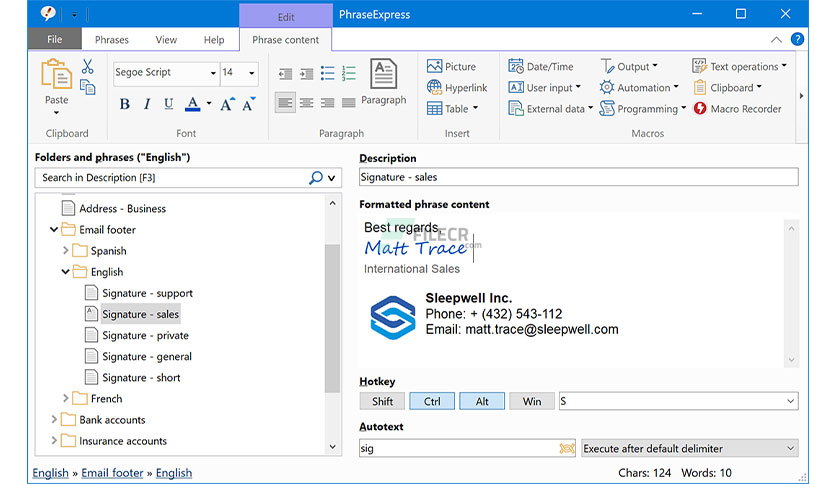Screen dimensions: 836x484
Task: Toggle the Ctrl hotkey modifier
Action: click(432, 401)
